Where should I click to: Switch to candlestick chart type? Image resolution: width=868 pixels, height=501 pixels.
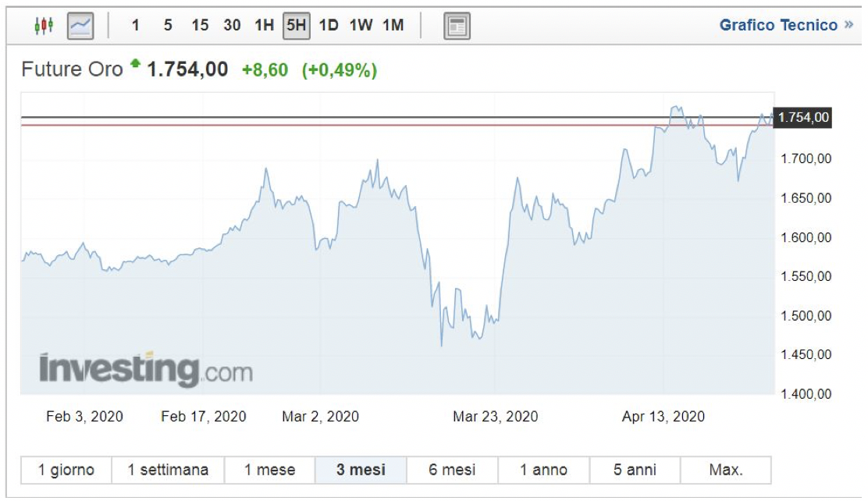(x=44, y=26)
